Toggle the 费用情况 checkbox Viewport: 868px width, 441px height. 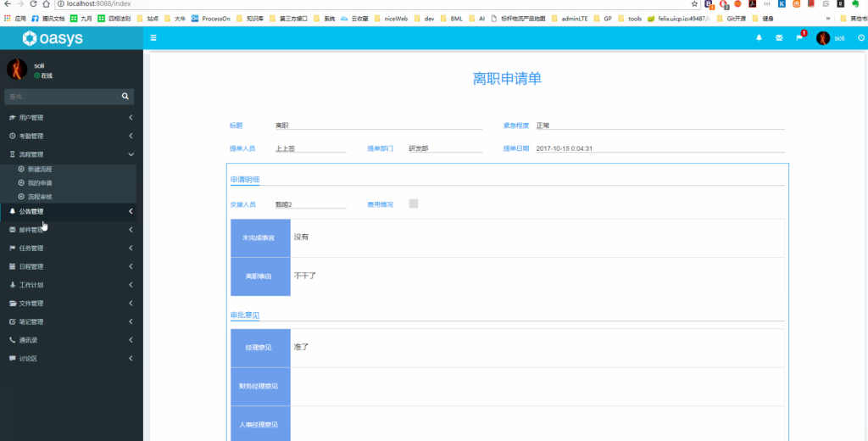[414, 204]
